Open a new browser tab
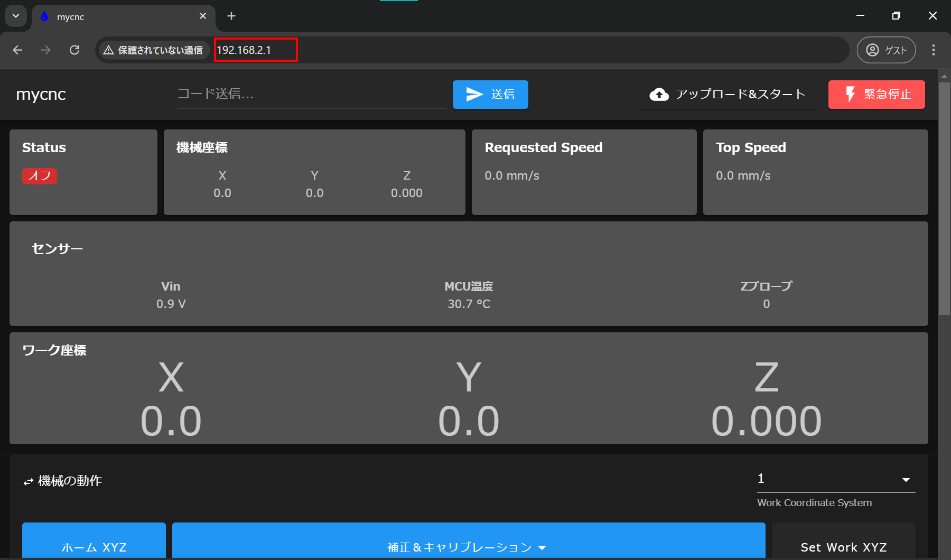The width and height of the screenshot is (951, 560). click(x=231, y=16)
